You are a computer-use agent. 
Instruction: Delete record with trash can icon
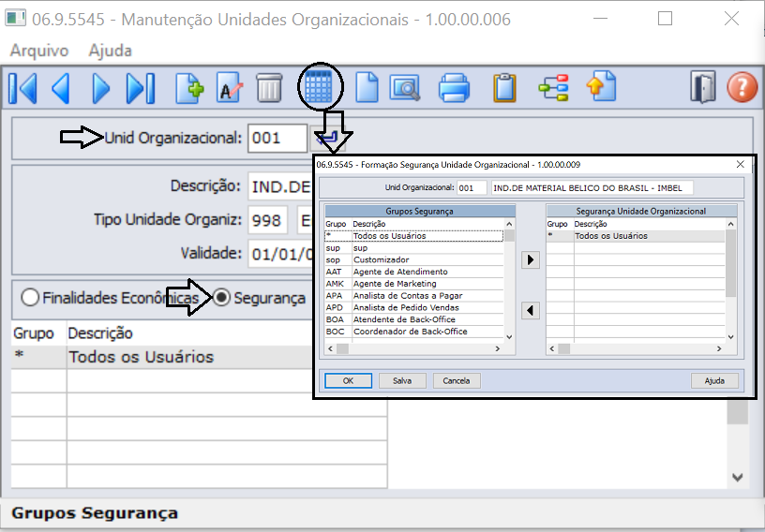pos(269,88)
